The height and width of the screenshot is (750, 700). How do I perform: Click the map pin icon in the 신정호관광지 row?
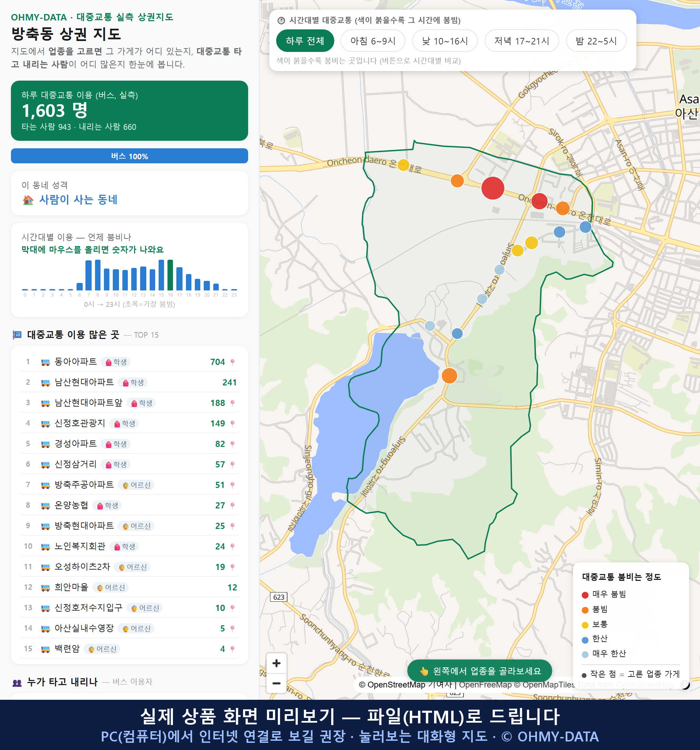pyautogui.click(x=232, y=424)
